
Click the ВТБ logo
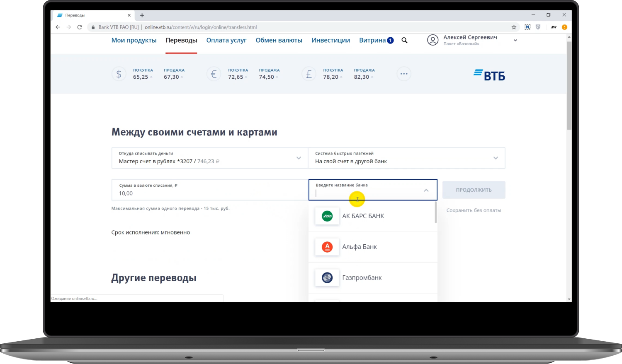click(489, 75)
